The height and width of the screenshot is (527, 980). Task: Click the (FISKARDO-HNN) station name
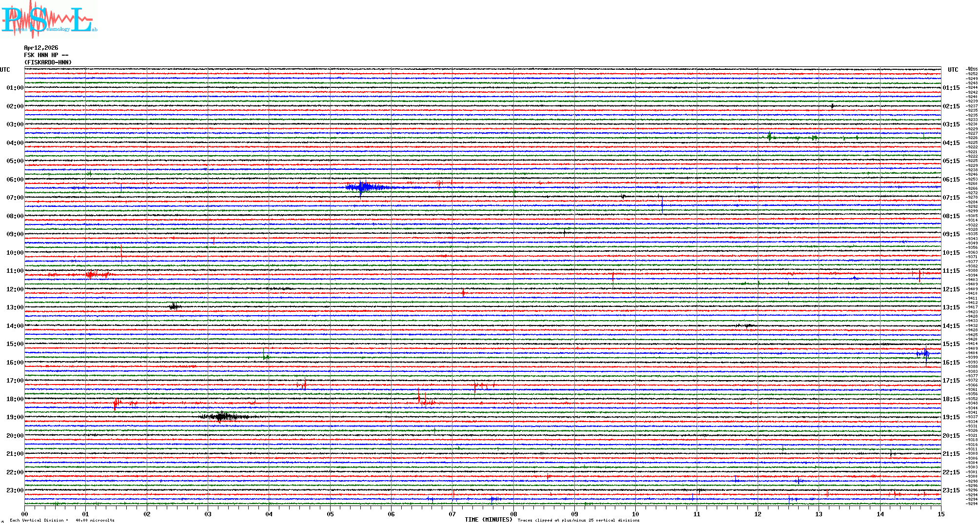(x=48, y=62)
